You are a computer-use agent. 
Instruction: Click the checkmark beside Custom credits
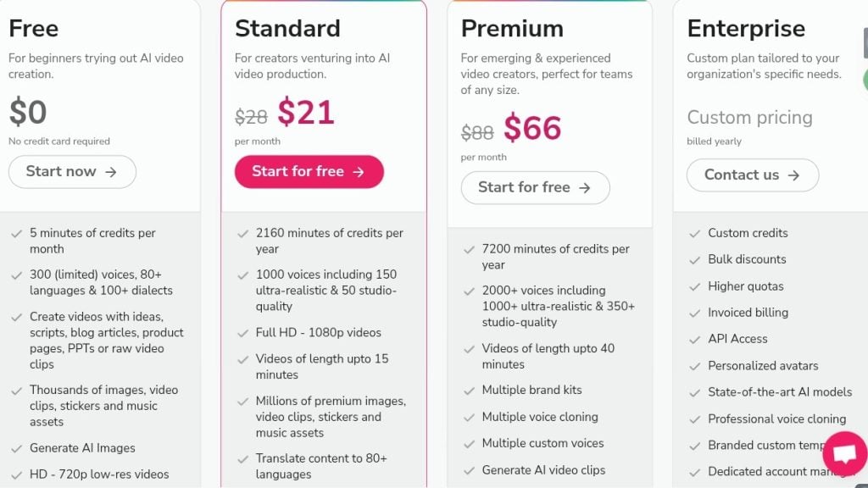(x=694, y=233)
